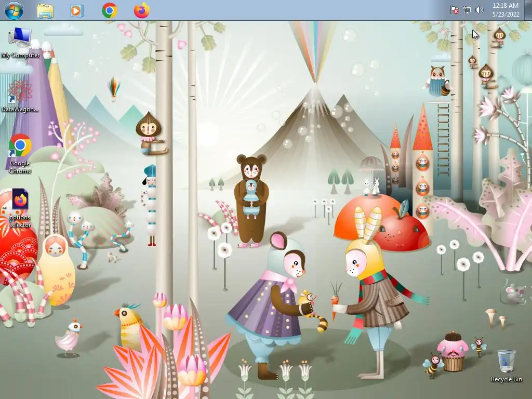This screenshot has width=532, height=399.
Task: Click the clock showing 12:18 AM
Action: point(506,6)
